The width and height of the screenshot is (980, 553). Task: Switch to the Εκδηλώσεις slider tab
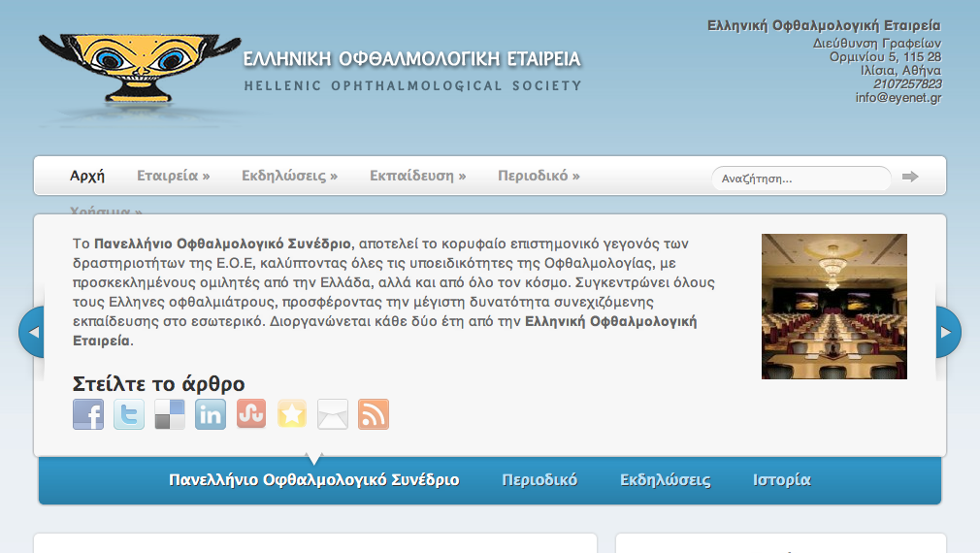[665, 480]
